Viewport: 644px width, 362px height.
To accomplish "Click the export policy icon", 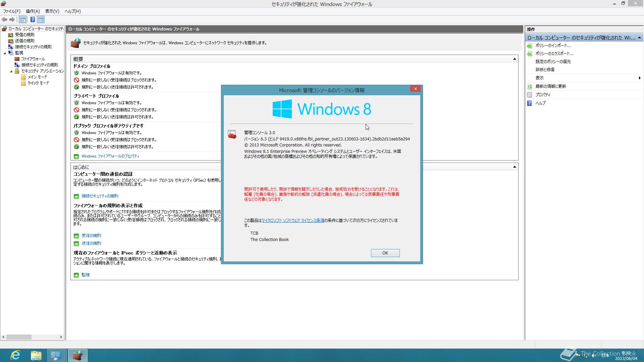I will point(530,54).
